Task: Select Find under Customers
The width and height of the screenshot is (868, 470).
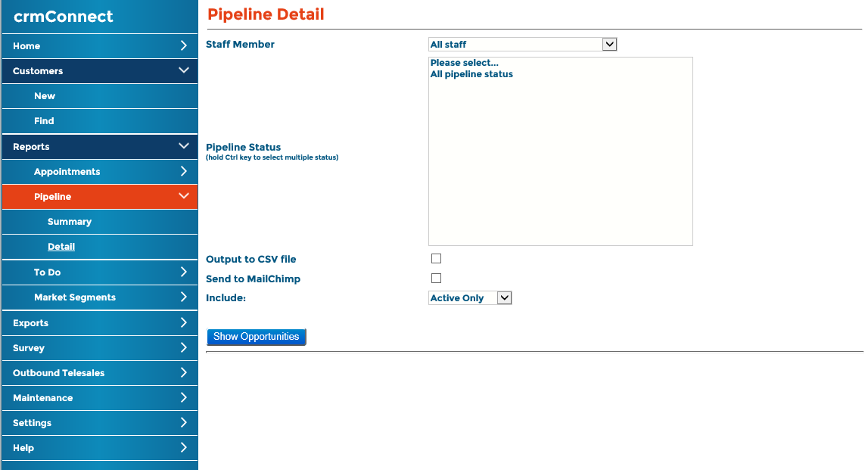Action: tap(44, 121)
